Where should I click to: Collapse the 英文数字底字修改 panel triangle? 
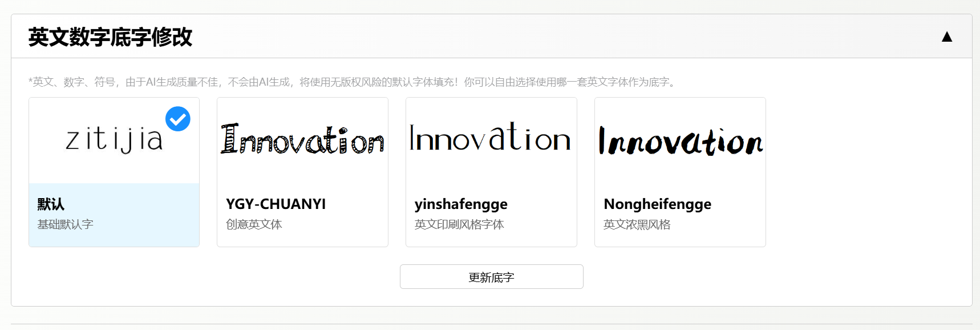(947, 37)
